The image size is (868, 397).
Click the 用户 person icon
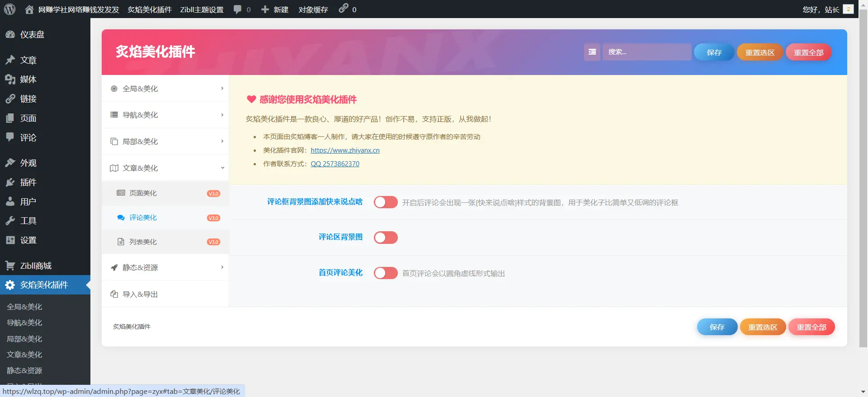(x=10, y=201)
